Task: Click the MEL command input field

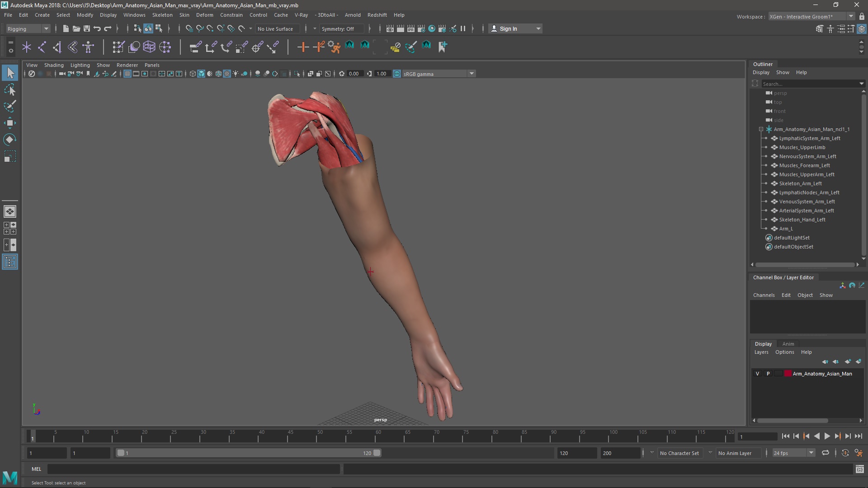Action: point(193,469)
